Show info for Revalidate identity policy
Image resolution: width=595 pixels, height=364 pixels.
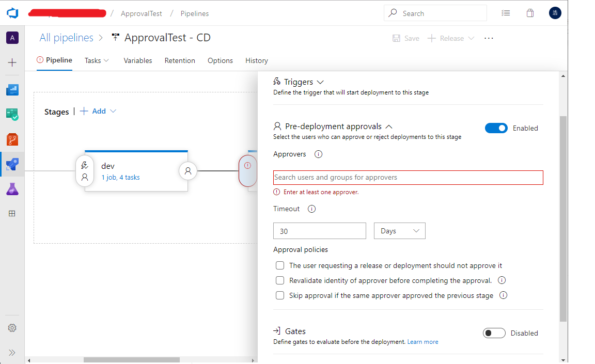(502, 280)
